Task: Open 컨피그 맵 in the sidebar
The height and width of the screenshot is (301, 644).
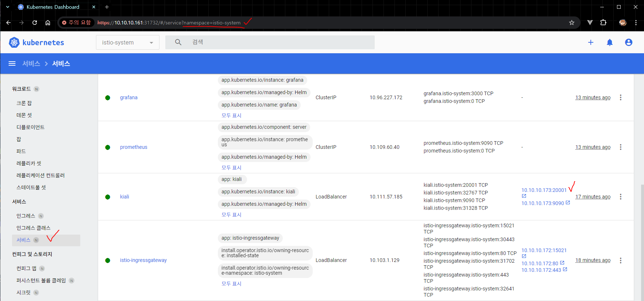Action: (x=26, y=269)
